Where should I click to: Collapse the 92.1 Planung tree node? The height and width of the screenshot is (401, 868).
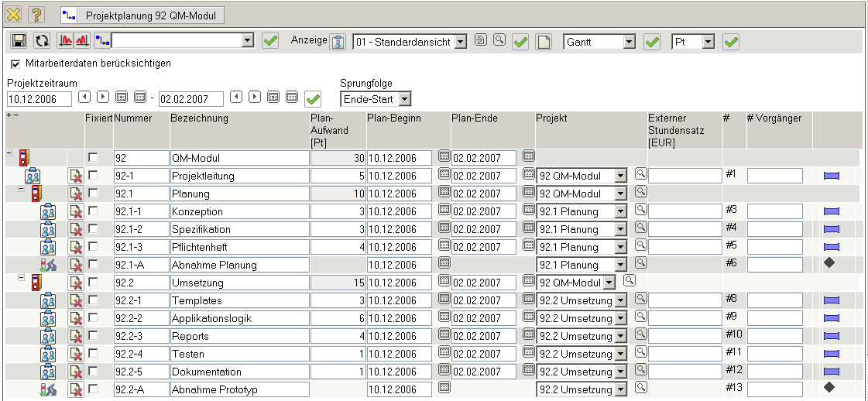tap(21, 189)
